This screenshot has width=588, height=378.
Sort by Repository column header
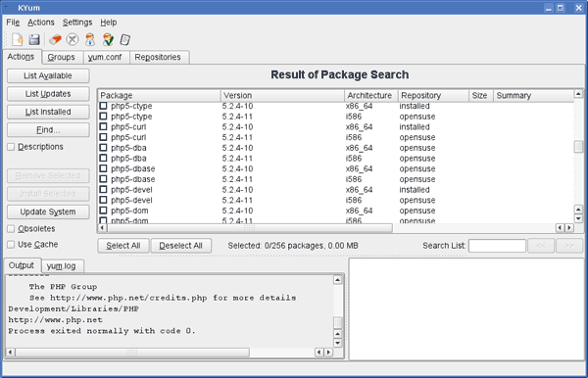433,96
